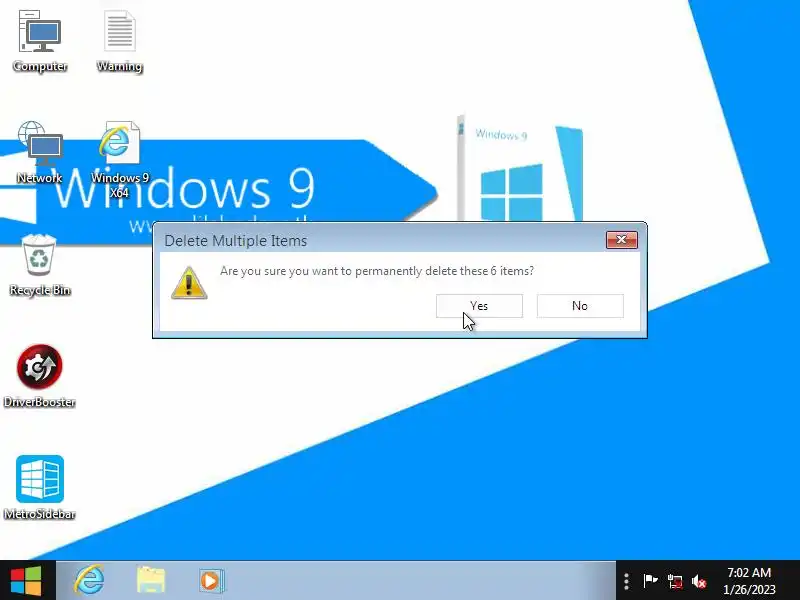Click the warning triangle in dialog
The image size is (800, 600).
click(189, 283)
